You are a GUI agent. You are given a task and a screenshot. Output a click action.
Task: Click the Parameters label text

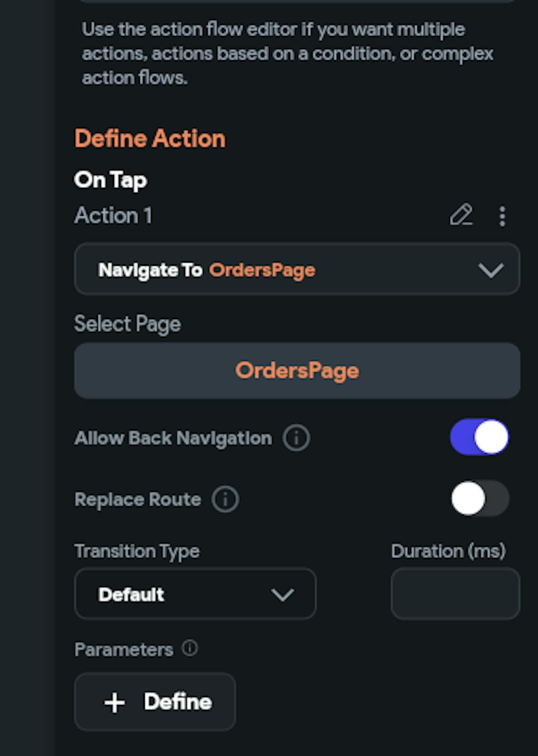tap(124, 649)
